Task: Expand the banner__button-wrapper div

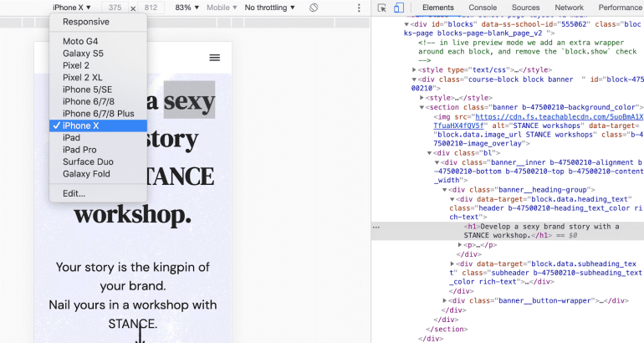Action: coord(444,300)
